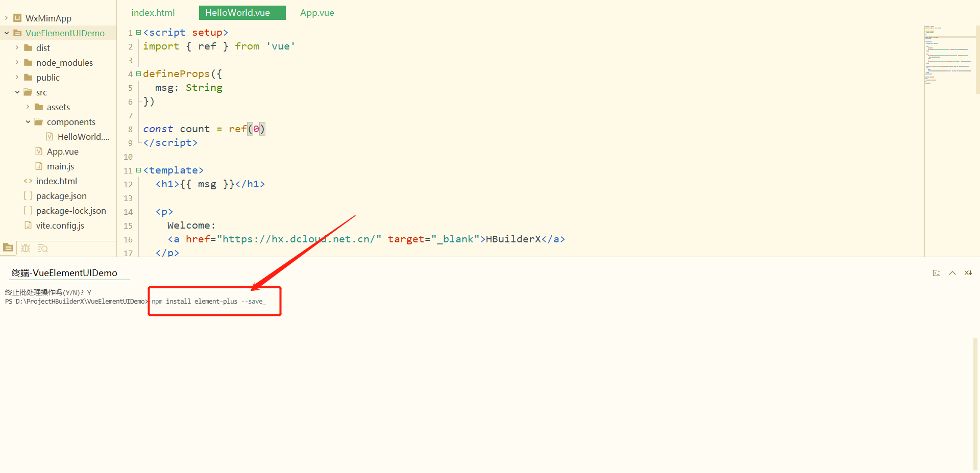
Task: Click the dist folder icon
Action: coord(28,48)
